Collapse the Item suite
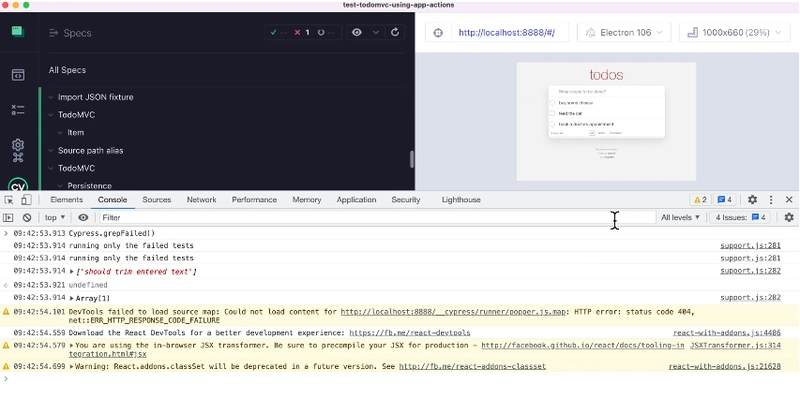This screenshot has height=399, width=800. 60,133
